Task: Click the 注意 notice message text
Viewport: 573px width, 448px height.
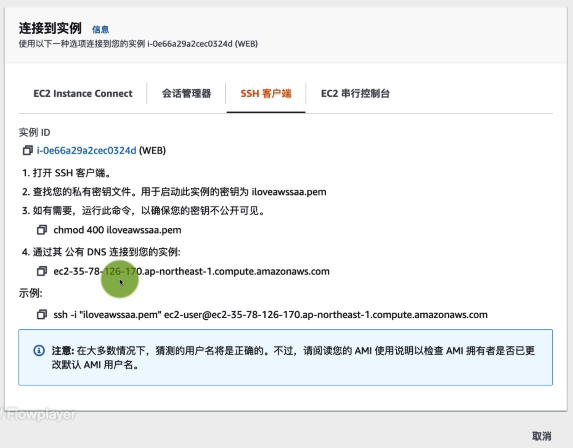Action: pyautogui.click(x=293, y=357)
